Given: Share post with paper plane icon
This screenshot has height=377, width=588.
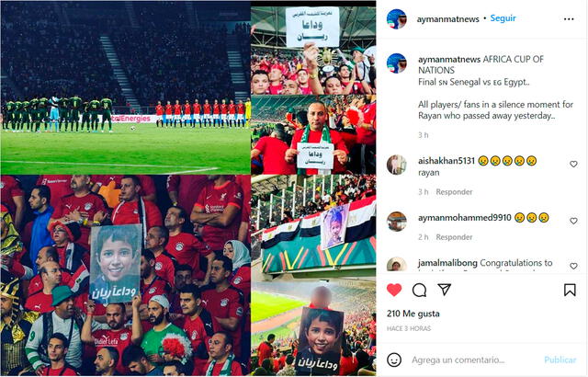Looking at the screenshot, I should (445, 290).
